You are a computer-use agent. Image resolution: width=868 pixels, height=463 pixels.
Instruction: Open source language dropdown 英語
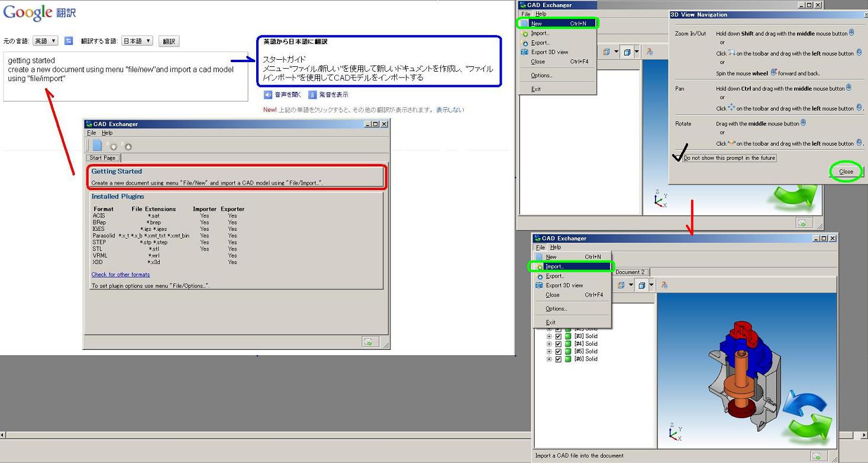(x=46, y=41)
